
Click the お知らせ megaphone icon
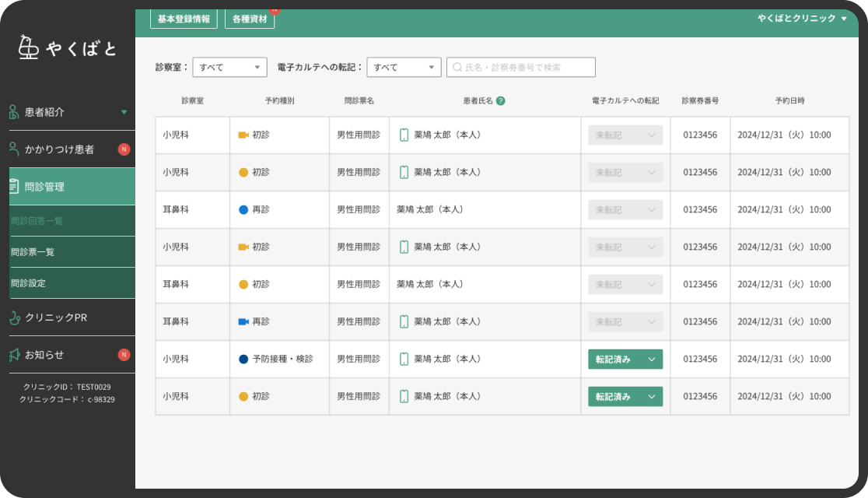(x=15, y=355)
